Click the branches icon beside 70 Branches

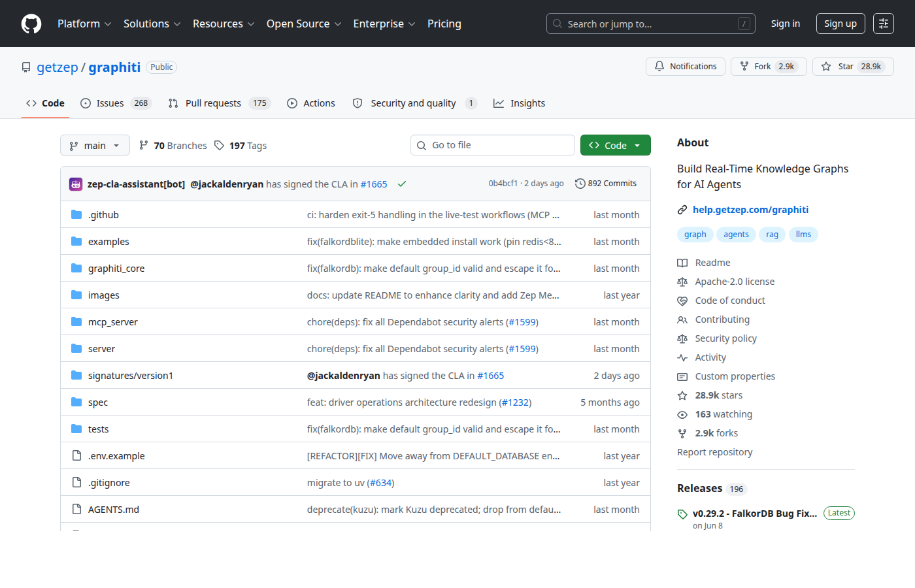point(144,145)
